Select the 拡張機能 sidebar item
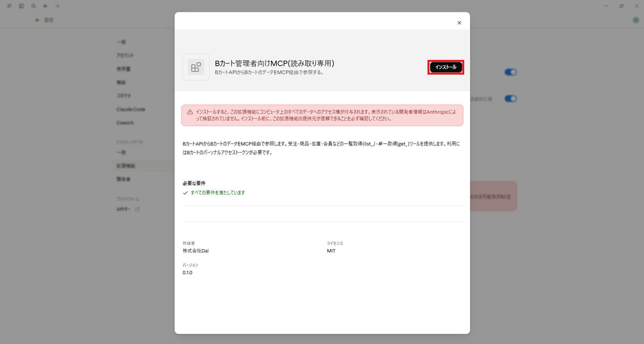This screenshot has width=644, height=344. (126, 166)
